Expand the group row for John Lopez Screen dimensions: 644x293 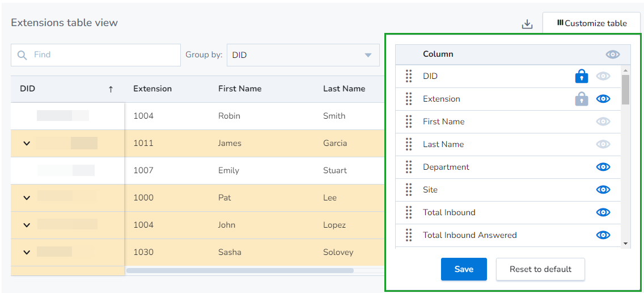point(27,225)
